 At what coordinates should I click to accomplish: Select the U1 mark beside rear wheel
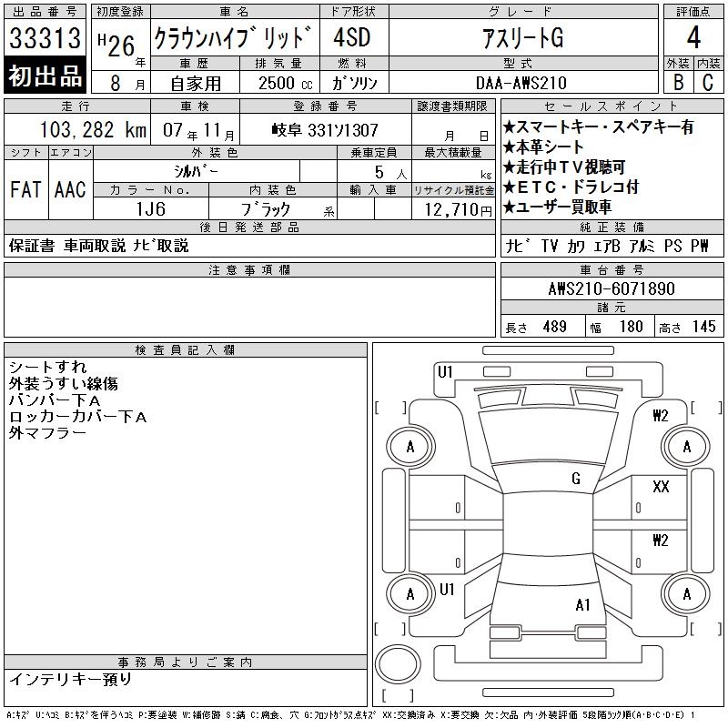447,590
